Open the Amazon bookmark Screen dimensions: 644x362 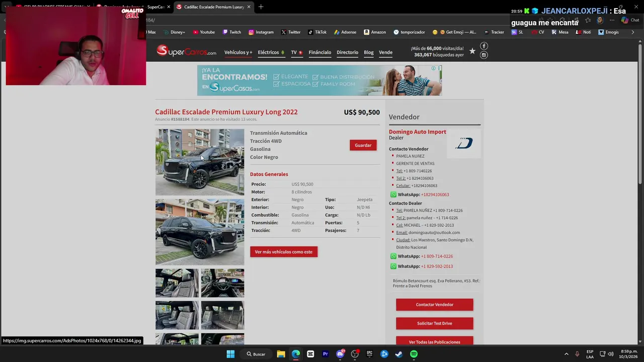[375, 32]
